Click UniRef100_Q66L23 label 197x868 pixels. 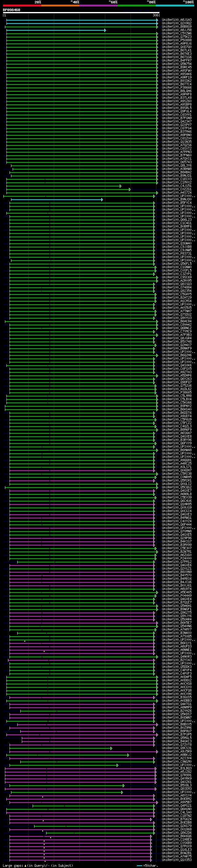(x=177, y=220)
